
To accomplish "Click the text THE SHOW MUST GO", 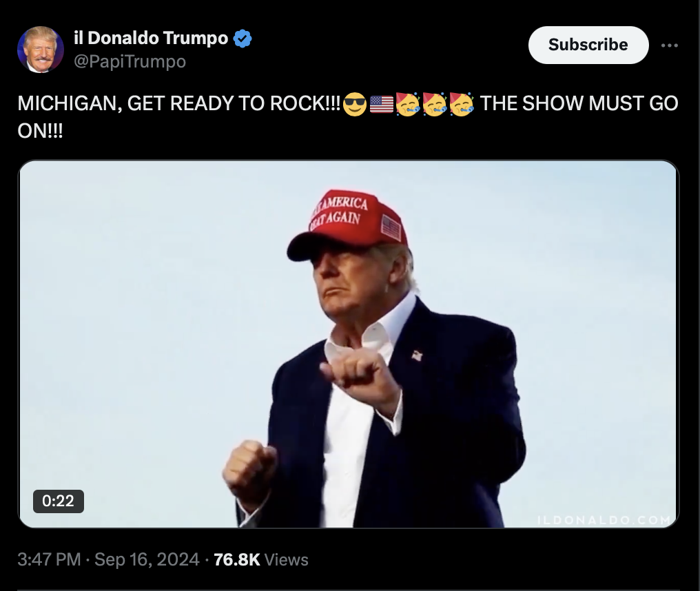I will (x=579, y=103).
